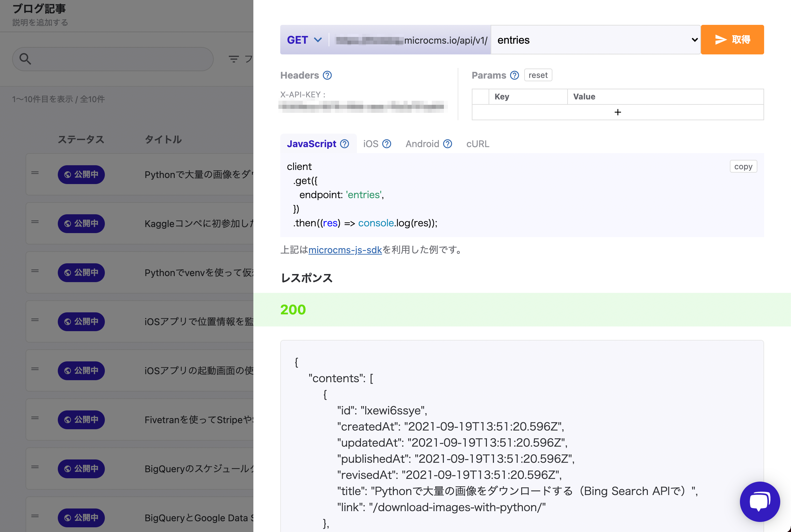Click the iOS help question icon

coord(386,144)
